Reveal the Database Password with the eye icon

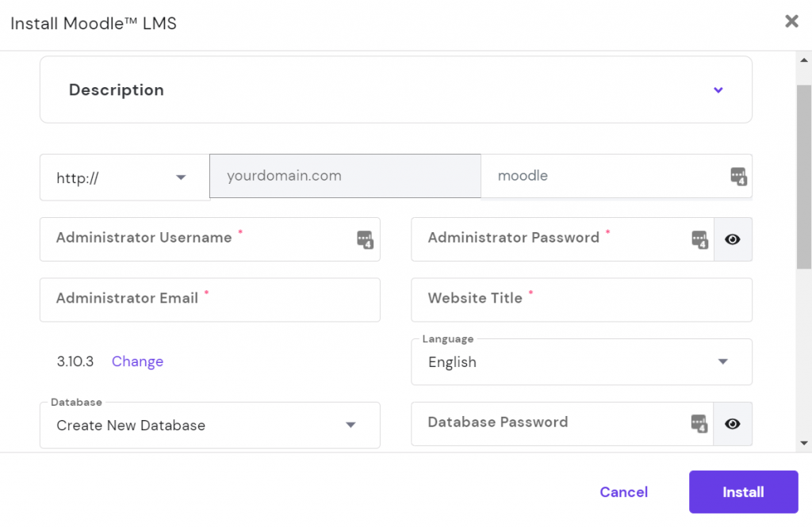tap(732, 424)
